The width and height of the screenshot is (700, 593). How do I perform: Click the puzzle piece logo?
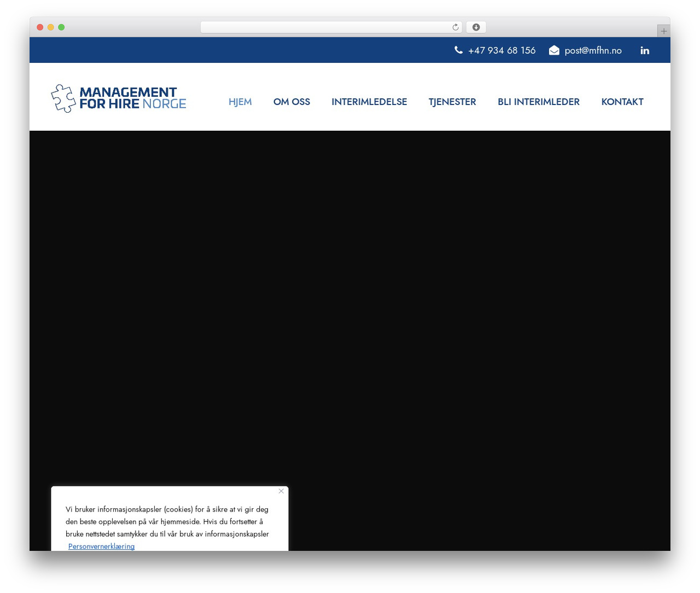[x=63, y=98]
